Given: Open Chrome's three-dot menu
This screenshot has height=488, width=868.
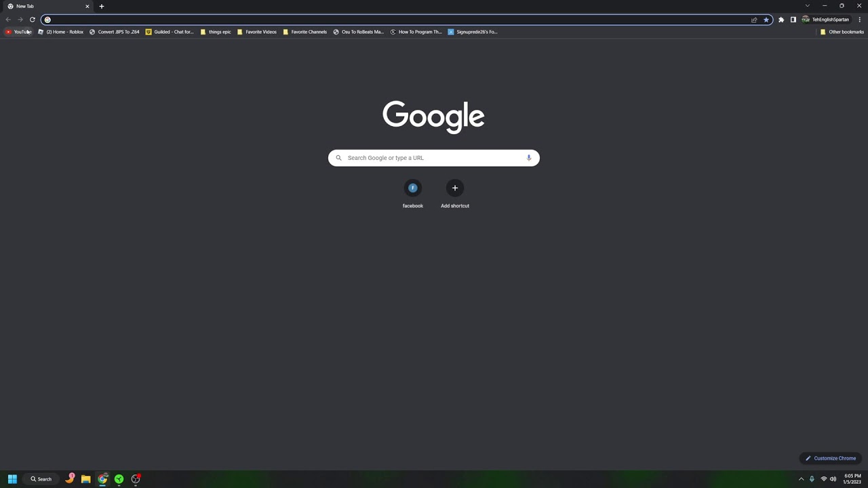Looking at the screenshot, I should [860, 20].
